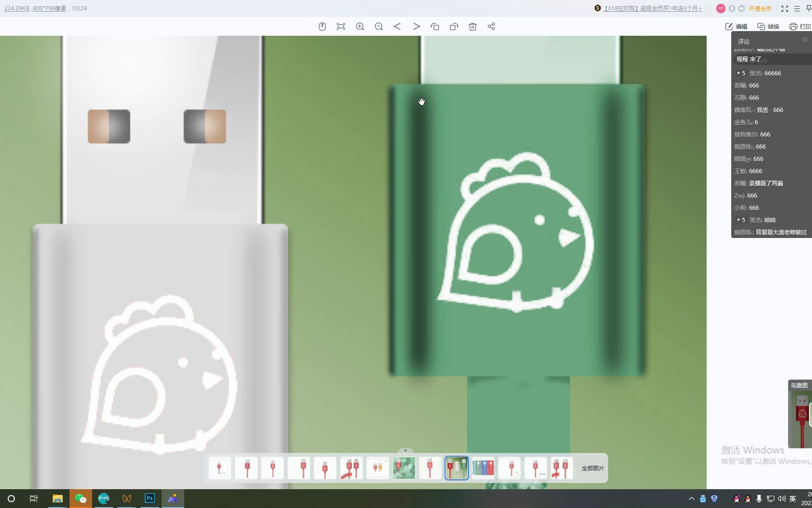Viewport: 812px width, 508px height.
Task: Open the Convert (转换) tool
Action: click(768, 27)
